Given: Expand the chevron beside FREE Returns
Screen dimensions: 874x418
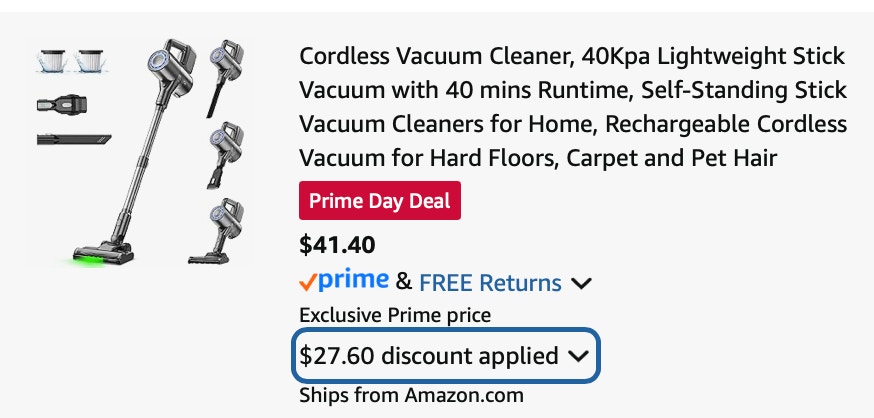Looking at the screenshot, I should [x=581, y=284].
